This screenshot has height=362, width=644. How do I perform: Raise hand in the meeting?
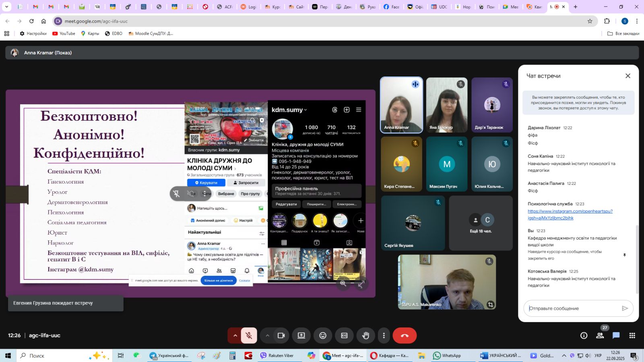[x=365, y=335]
